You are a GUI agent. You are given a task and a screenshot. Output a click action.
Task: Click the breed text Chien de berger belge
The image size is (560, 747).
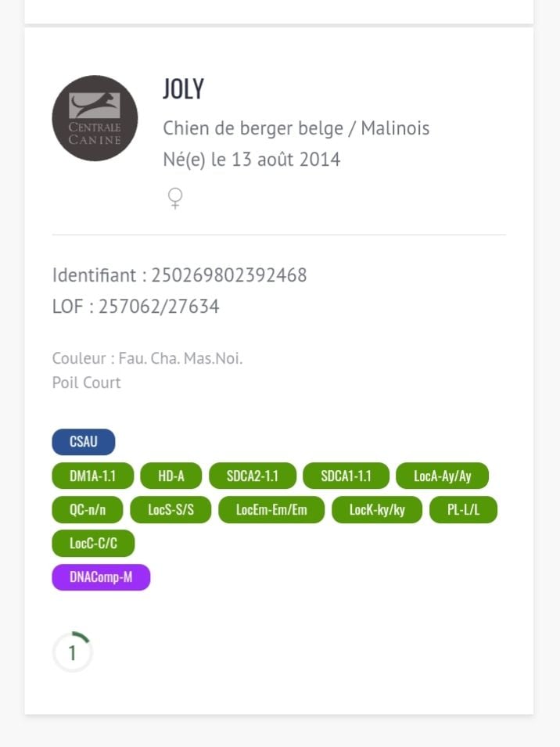coord(258,128)
